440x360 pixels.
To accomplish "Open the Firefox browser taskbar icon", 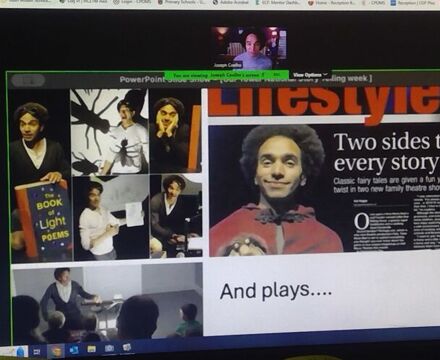I will coord(56,351).
